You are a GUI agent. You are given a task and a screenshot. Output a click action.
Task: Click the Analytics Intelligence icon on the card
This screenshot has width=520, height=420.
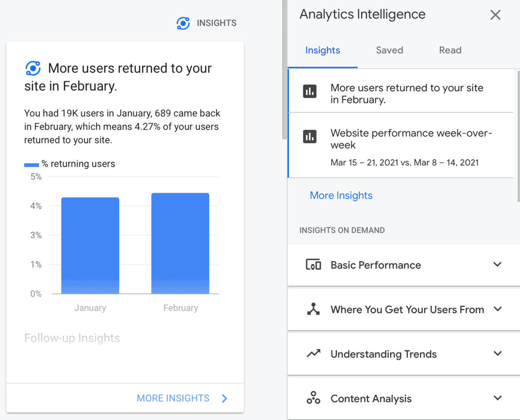pyautogui.click(x=32, y=68)
